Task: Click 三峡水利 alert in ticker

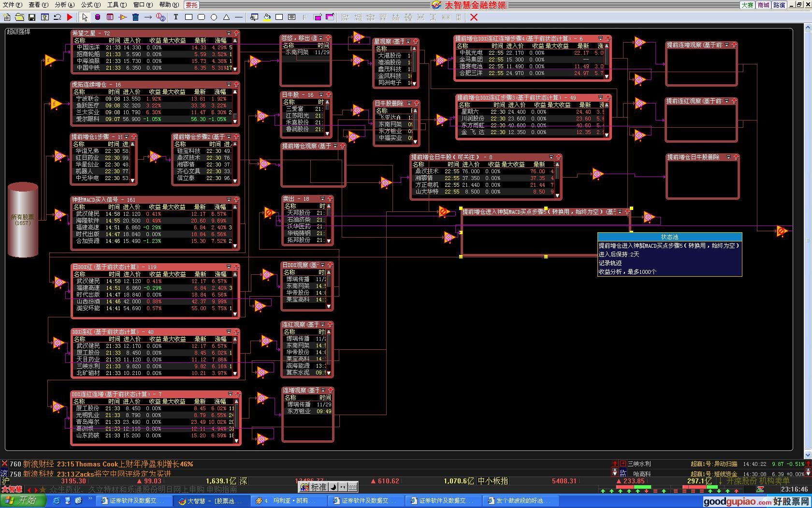Action: click(639, 464)
